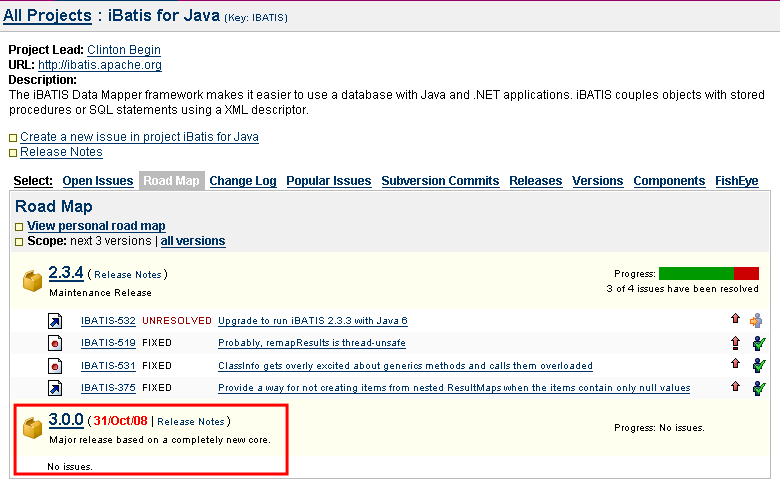This screenshot has width=780, height=484.
Task: Open the Open Issues tab
Action: coord(98,181)
